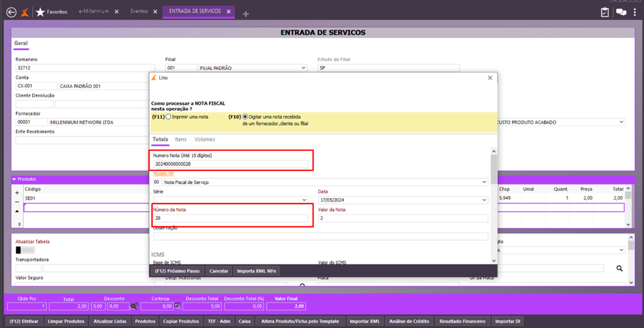Click TEF - Adm button
Image resolution: width=644 pixels, height=328 pixels.
219,322
